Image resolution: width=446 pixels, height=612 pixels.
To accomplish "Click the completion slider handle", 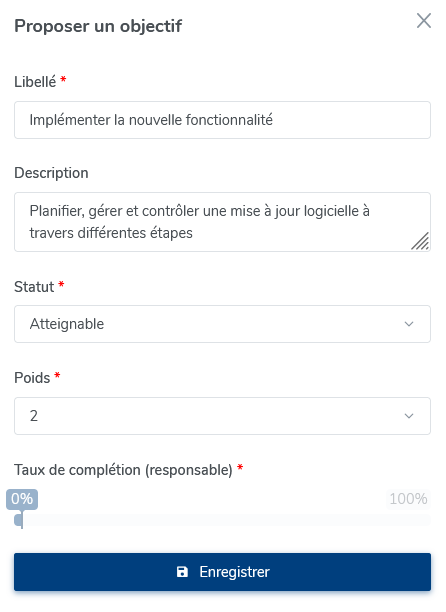I will coord(19,520).
